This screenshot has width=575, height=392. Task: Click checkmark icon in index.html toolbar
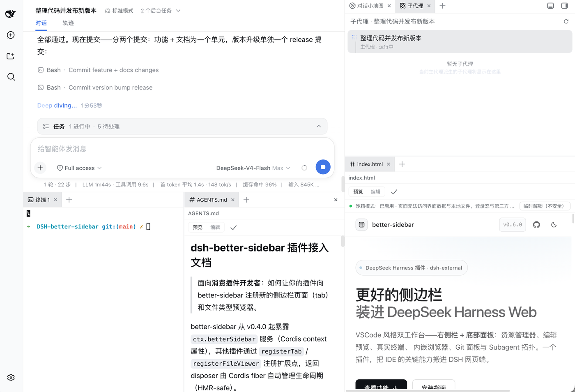[x=394, y=191]
